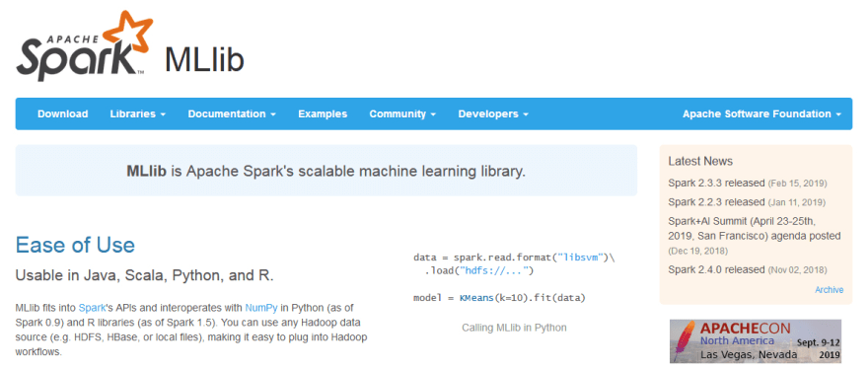Screen dimensions: 868x370
Task: Open Spark 2.3.3 released news link
Action: click(x=716, y=183)
